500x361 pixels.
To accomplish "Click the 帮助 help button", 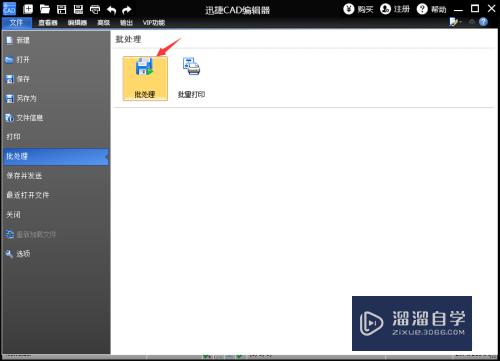I will [432, 9].
